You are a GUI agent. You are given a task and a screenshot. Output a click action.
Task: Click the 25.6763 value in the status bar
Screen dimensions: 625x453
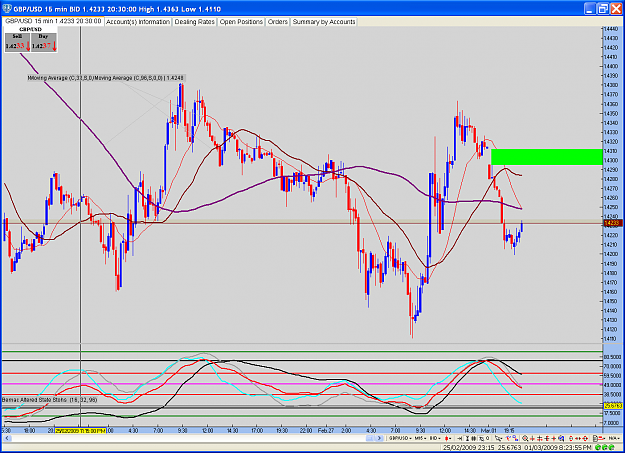[509, 448]
